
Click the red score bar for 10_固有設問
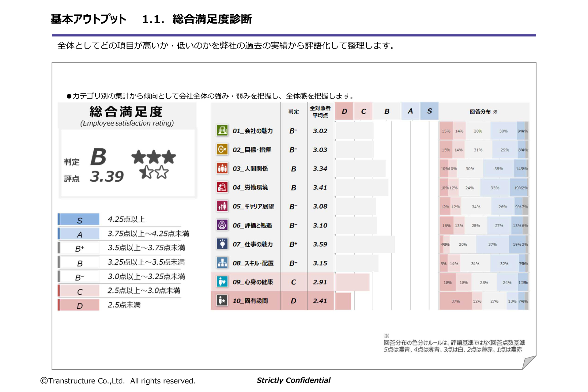coord(343,301)
